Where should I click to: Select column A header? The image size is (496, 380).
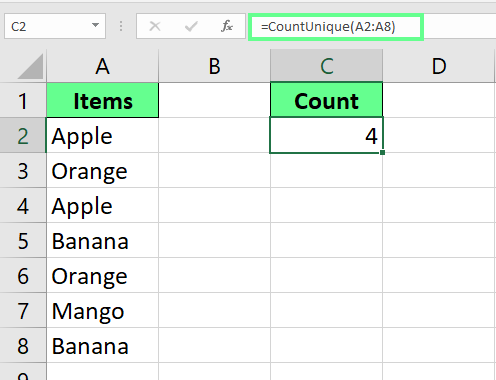(x=103, y=66)
